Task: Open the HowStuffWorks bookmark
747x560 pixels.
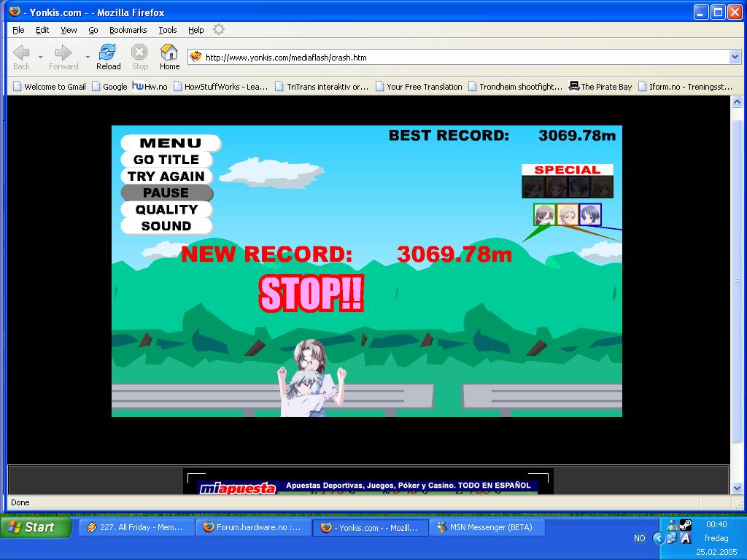Action: click(221, 87)
